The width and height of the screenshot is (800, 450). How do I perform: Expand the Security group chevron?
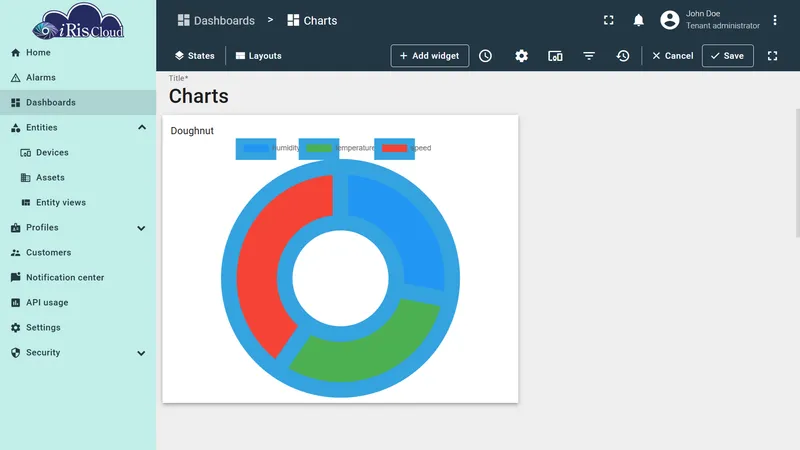[141, 353]
